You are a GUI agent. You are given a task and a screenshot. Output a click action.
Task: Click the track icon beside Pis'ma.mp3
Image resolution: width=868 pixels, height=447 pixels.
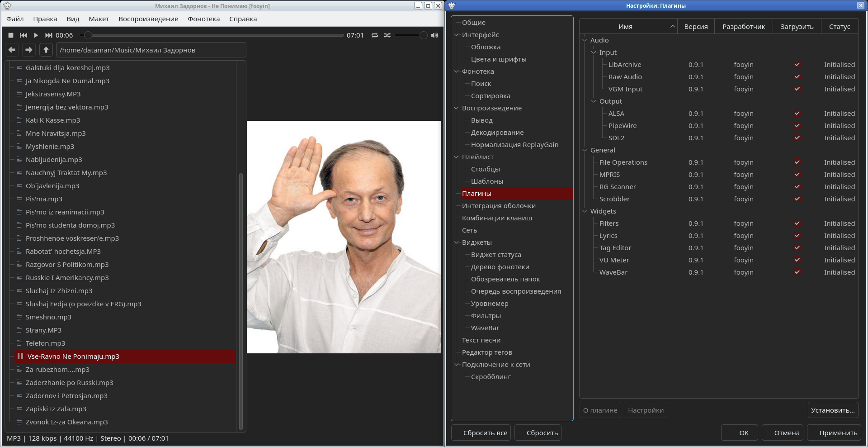point(19,199)
